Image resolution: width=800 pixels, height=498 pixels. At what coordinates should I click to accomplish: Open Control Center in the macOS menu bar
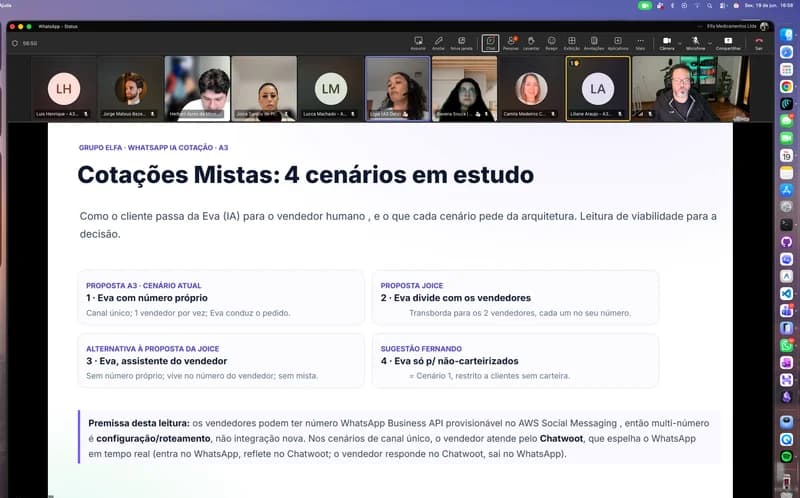(723, 5)
